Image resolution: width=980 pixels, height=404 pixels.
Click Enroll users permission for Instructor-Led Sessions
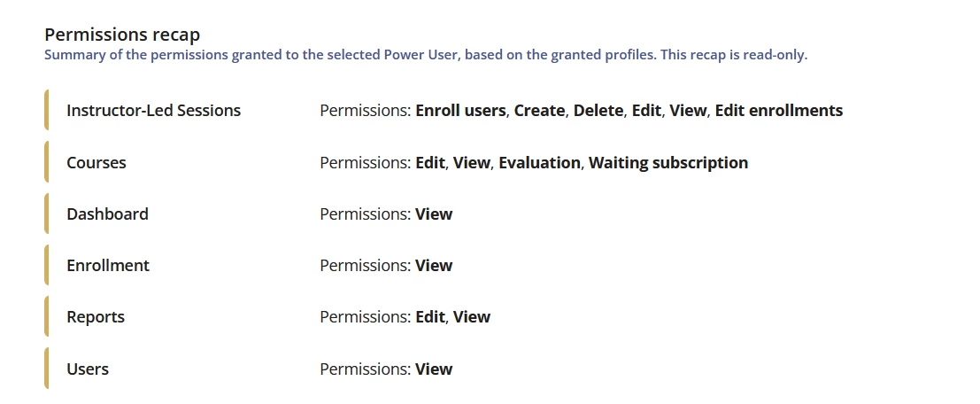(x=460, y=111)
